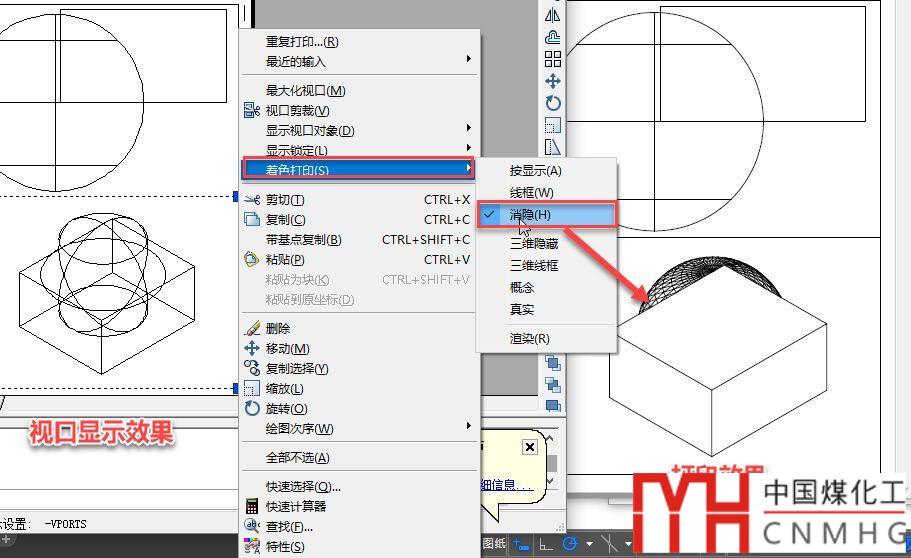Image resolution: width=911 pixels, height=558 pixels.
Task: Close the yellow notification balloon
Action: coord(530,447)
